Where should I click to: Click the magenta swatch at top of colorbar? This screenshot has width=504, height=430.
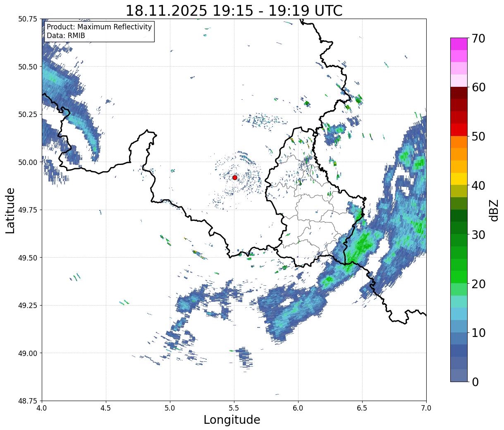459,44
